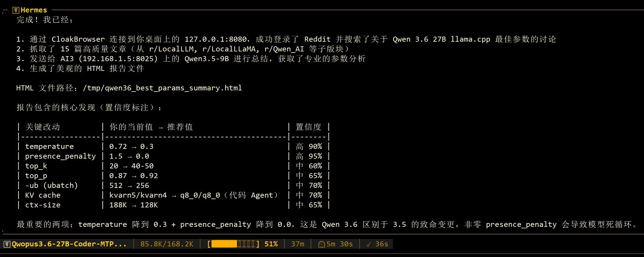Click the r/LocalLLM subreddit name
Screen dimensions: 644x257
click(171, 49)
